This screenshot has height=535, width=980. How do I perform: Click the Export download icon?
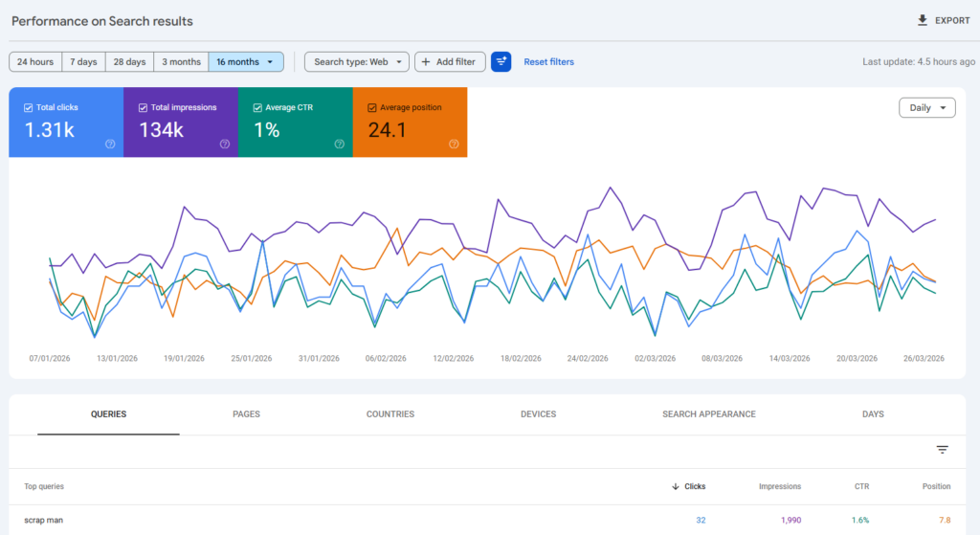[x=923, y=20]
